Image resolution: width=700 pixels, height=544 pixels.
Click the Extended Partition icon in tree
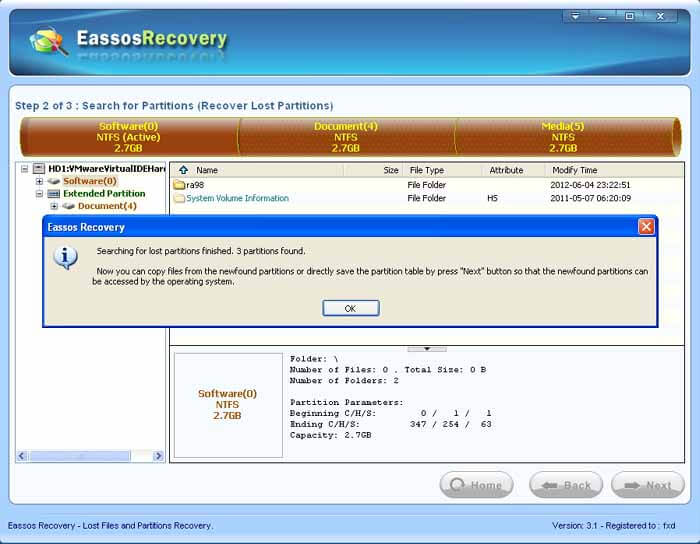click(54, 194)
